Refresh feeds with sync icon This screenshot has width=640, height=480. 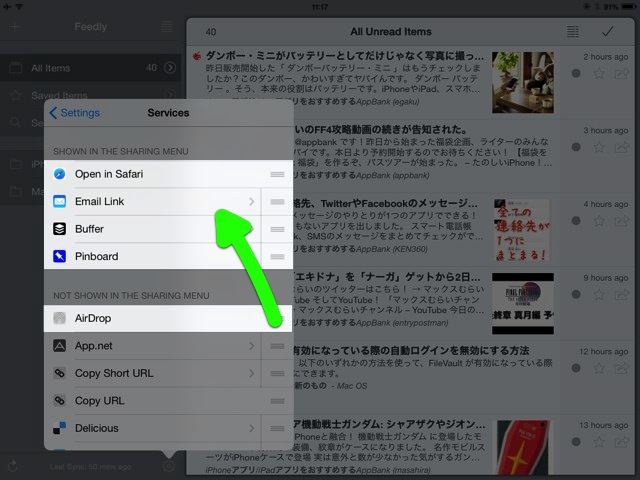(x=13, y=466)
